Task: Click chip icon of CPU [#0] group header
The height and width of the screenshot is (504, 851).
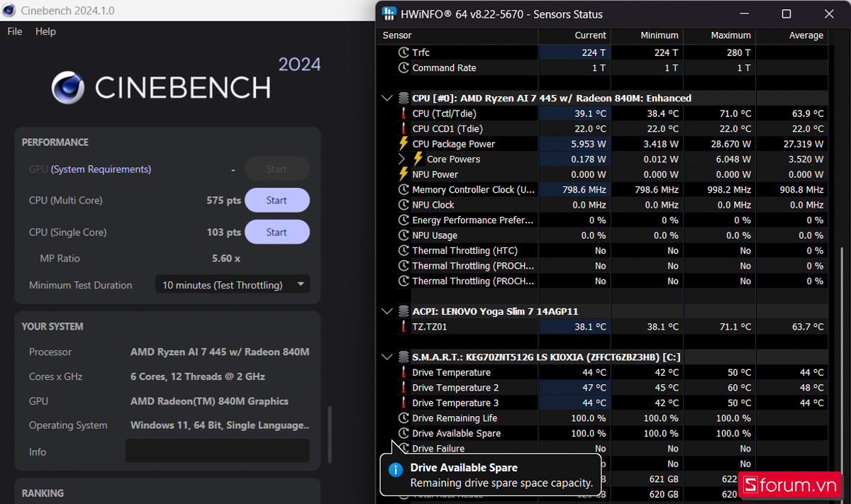Action: 404,99
